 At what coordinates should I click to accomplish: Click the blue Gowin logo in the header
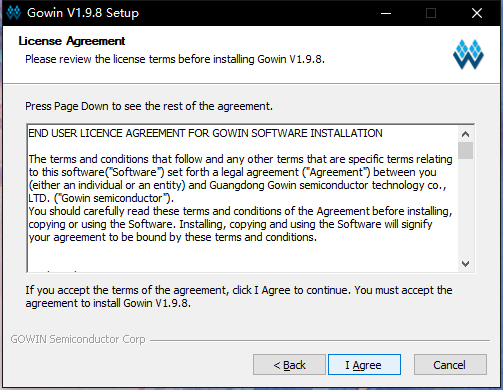click(x=468, y=54)
